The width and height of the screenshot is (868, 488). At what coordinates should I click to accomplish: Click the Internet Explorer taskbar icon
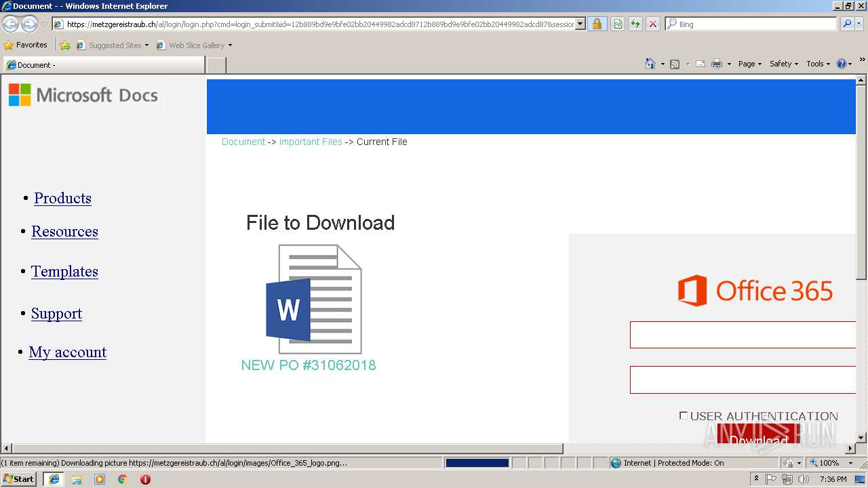pyautogui.click(x=54, y=479)
